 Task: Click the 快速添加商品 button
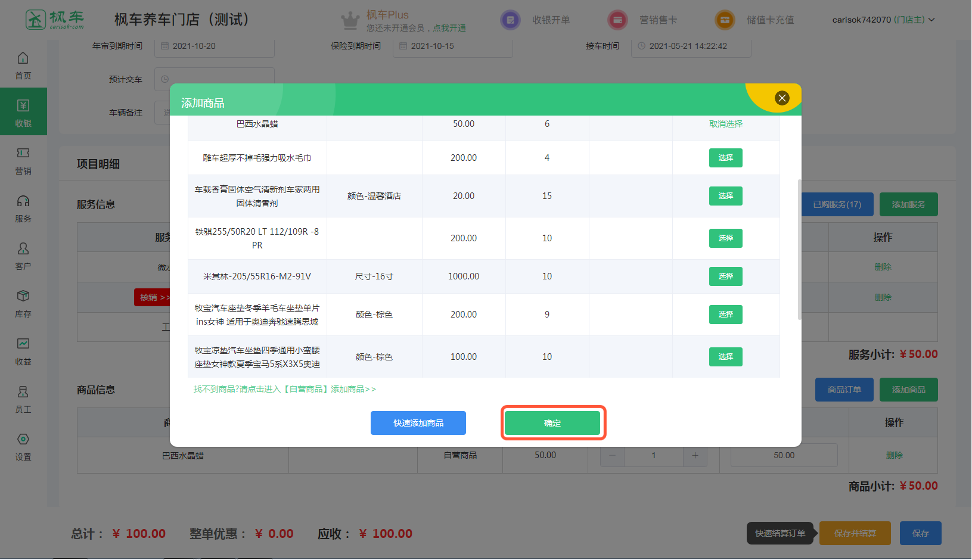tap(418, 423)
